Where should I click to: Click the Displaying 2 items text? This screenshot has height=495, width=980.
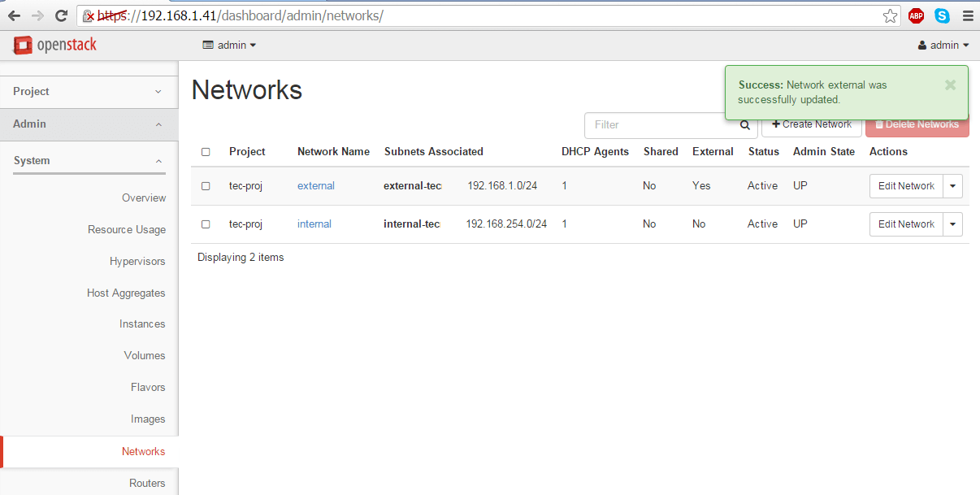(x=241, y=258)
